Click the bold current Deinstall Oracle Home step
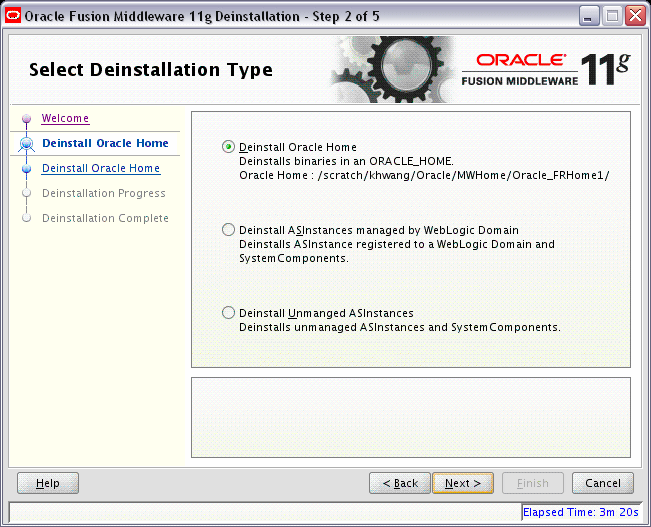Image resolution: width=651 pixels, height=527 pixels. pyautogui.click(x=105, y=143)
